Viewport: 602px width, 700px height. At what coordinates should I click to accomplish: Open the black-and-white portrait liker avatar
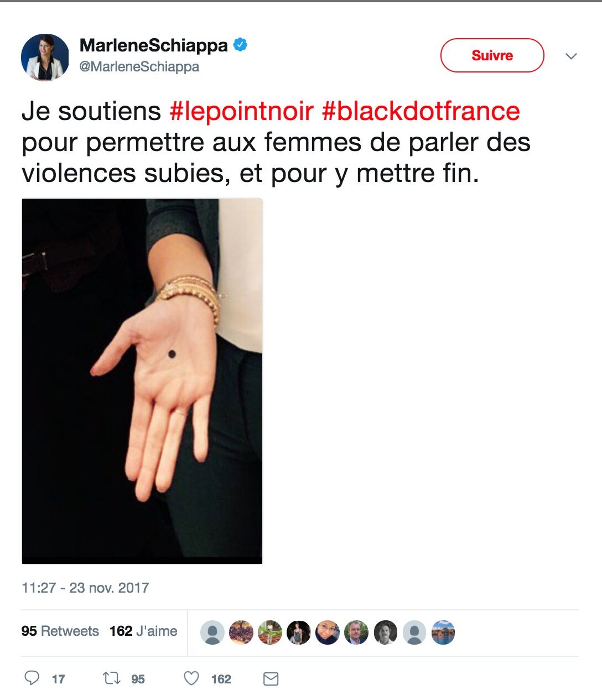coord(385,632)
